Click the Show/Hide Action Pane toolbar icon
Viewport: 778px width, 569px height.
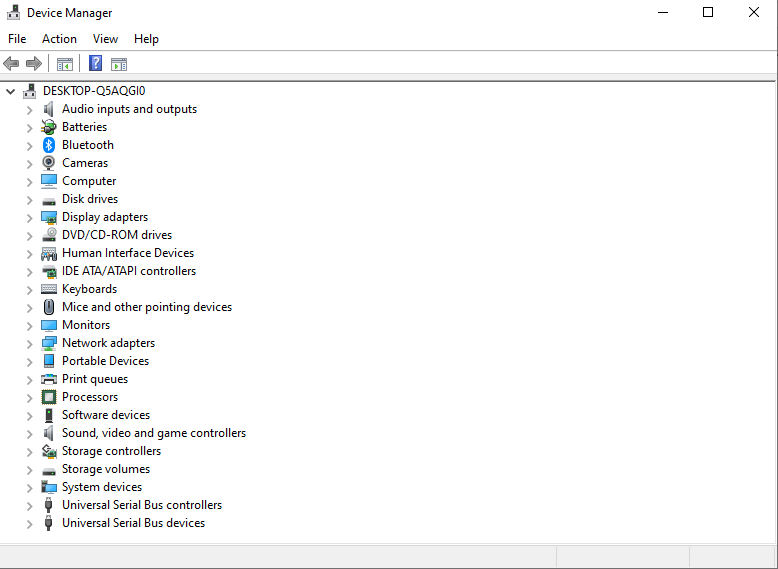(119, 64)
